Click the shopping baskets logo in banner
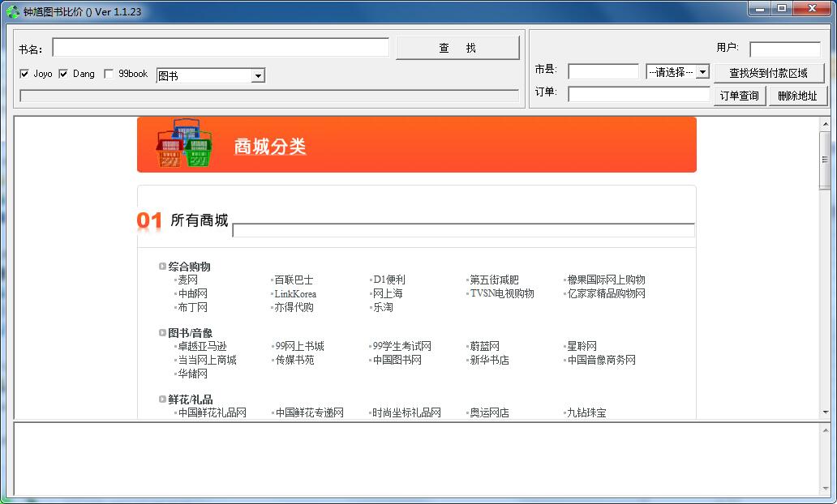This screenshot has width=837, height=504. click(183, 143)
